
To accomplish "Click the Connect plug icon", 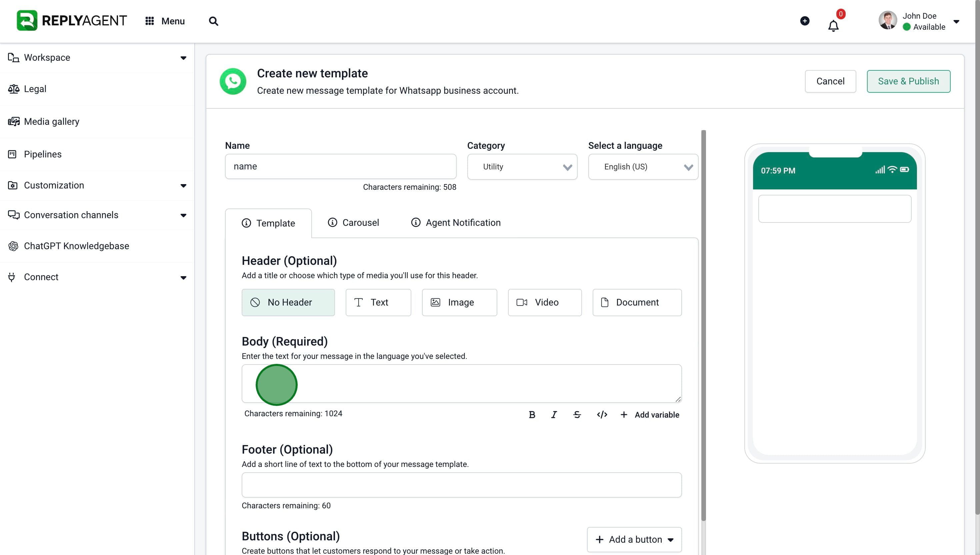I will [12, 277].
